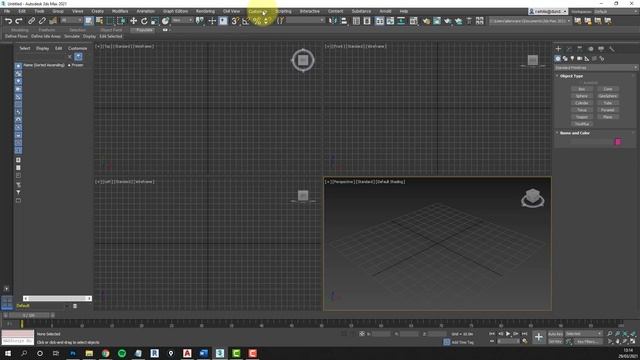Click the Cone primitive button

tap(608, 89)
